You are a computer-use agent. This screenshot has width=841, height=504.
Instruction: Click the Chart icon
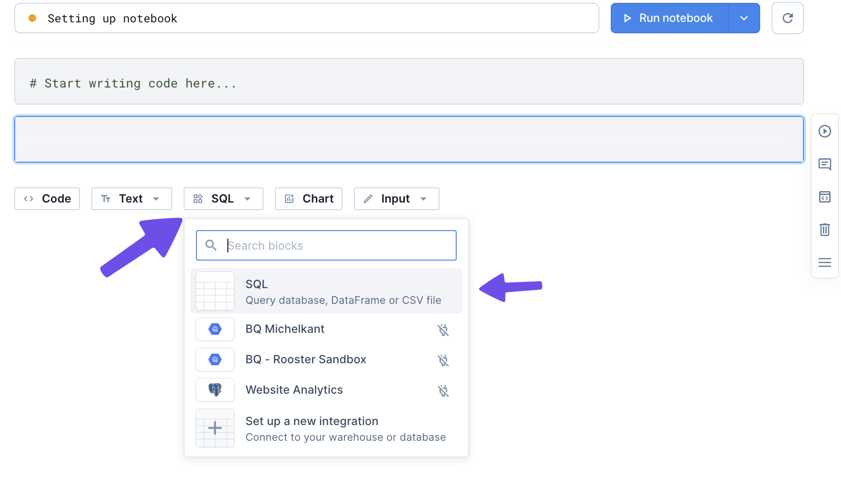pos(289,199)
